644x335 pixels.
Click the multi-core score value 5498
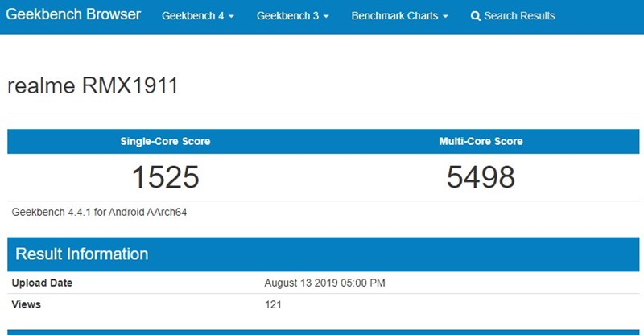click(x=481, y=177)
